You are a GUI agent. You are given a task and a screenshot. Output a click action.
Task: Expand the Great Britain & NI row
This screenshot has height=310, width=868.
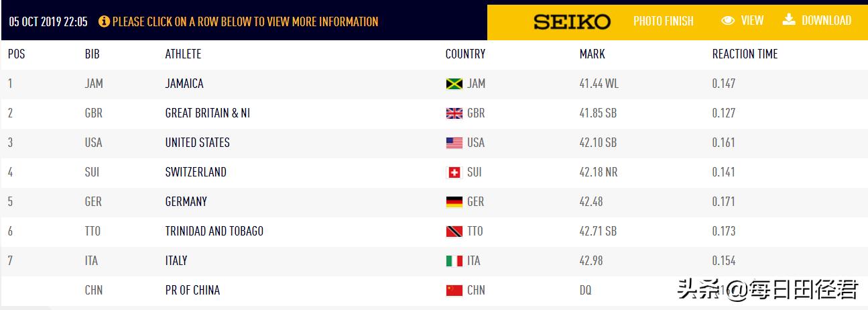207,113
